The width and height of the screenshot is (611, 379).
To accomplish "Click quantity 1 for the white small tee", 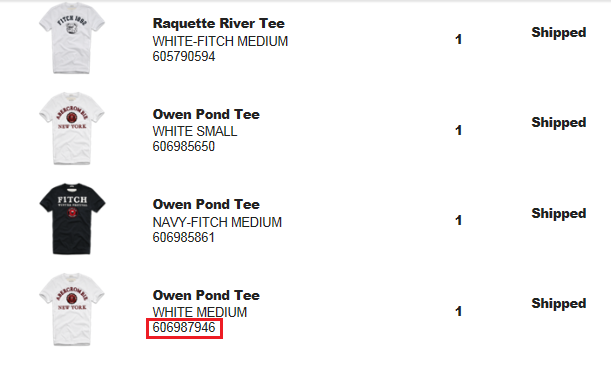I will (459, 130).
